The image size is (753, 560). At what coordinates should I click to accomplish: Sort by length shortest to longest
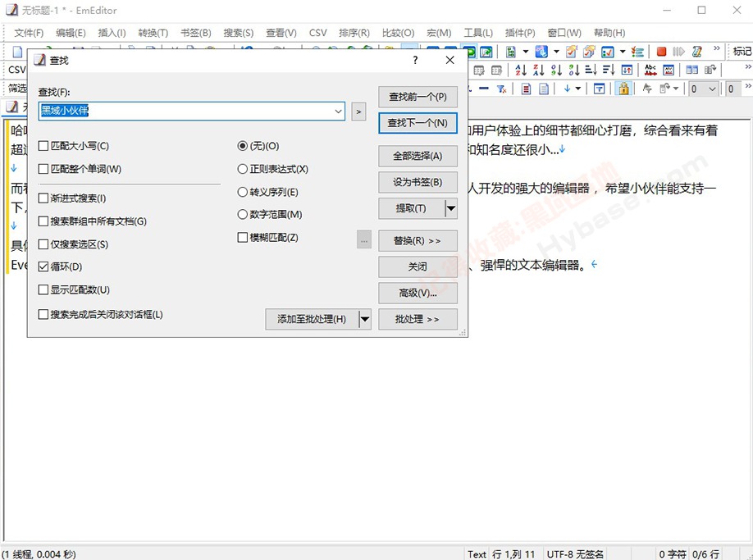(591, 70)
